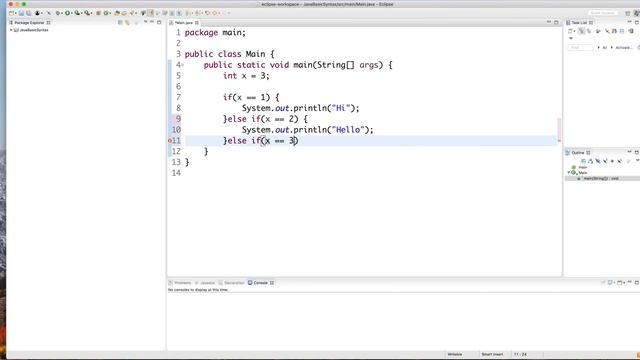
Task: Open the Open Perspective icon
Action: click(628, 13)
